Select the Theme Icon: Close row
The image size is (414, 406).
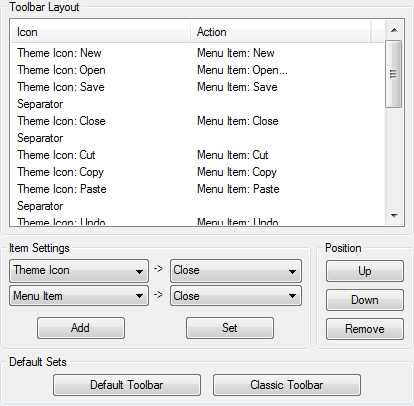pos(197,121)
